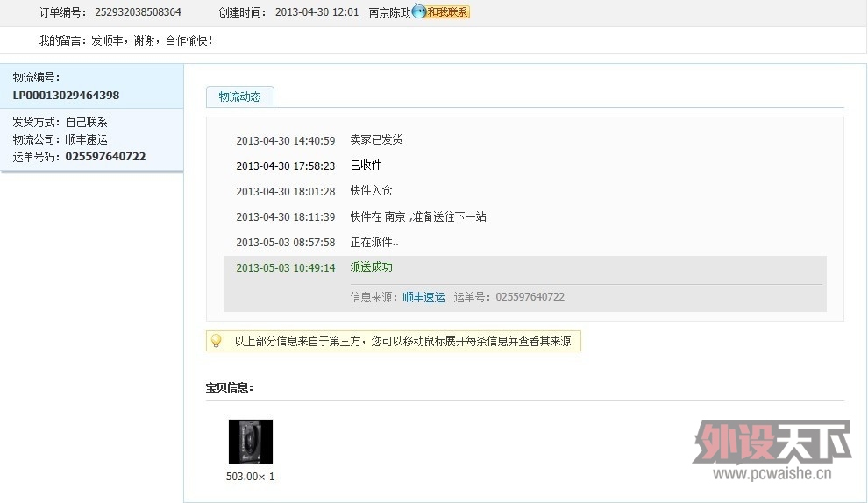Select the 卖家已发货 tracking row
This screenshot has width=868, height=503.
coord(525,140)
